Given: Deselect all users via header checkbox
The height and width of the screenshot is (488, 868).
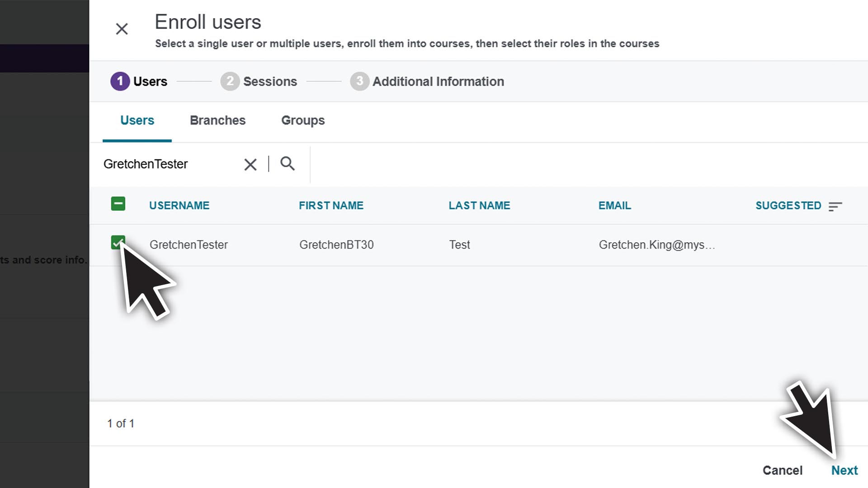Looking at the screenshot, I should tap(118, 204).
